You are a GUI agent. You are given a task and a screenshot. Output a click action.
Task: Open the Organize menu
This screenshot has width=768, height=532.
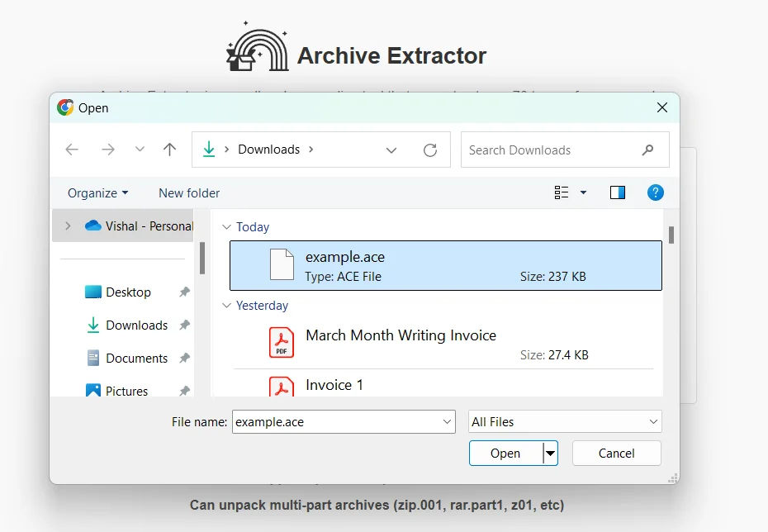click(x=98, y=193)
